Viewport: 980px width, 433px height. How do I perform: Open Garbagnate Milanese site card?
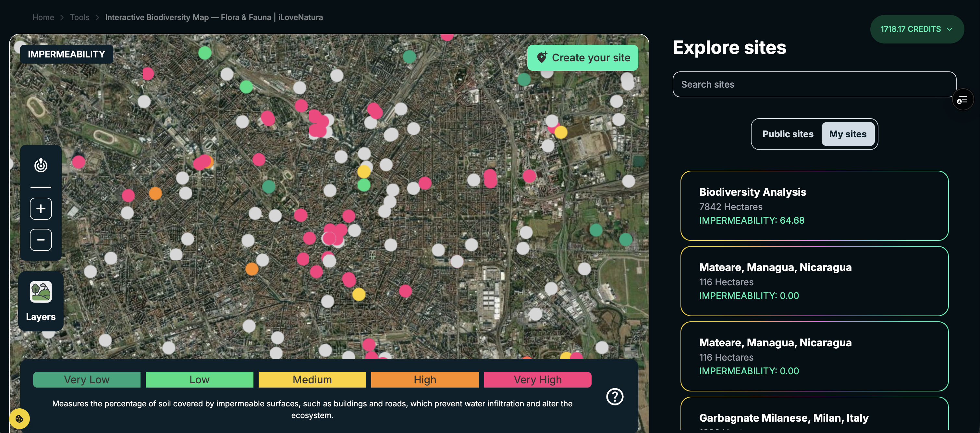point(814,414)
